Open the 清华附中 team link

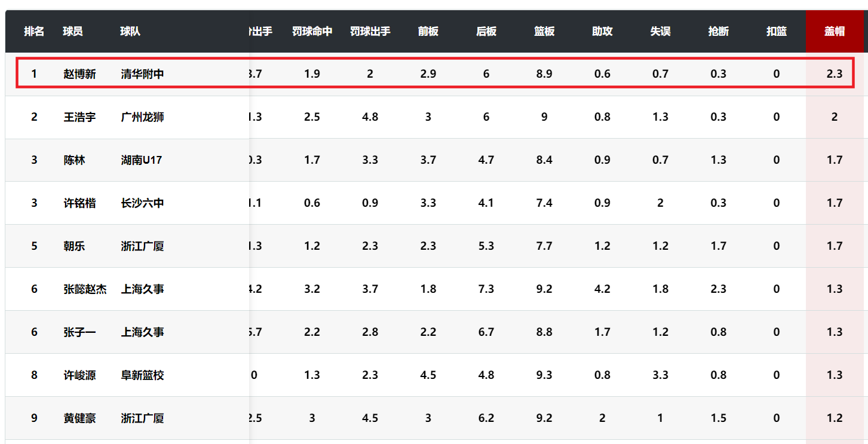click(142, 74)
